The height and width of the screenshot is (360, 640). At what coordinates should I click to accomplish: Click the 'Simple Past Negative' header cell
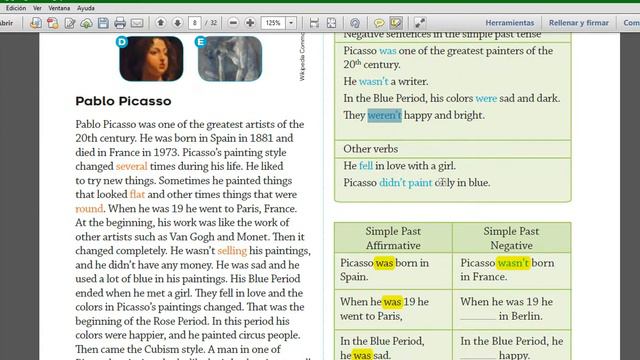[511, 238]
